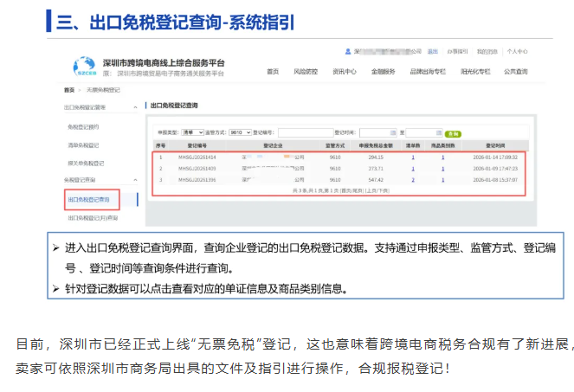Collapse the 免税登记查询 sidebar section

point(134,179)
